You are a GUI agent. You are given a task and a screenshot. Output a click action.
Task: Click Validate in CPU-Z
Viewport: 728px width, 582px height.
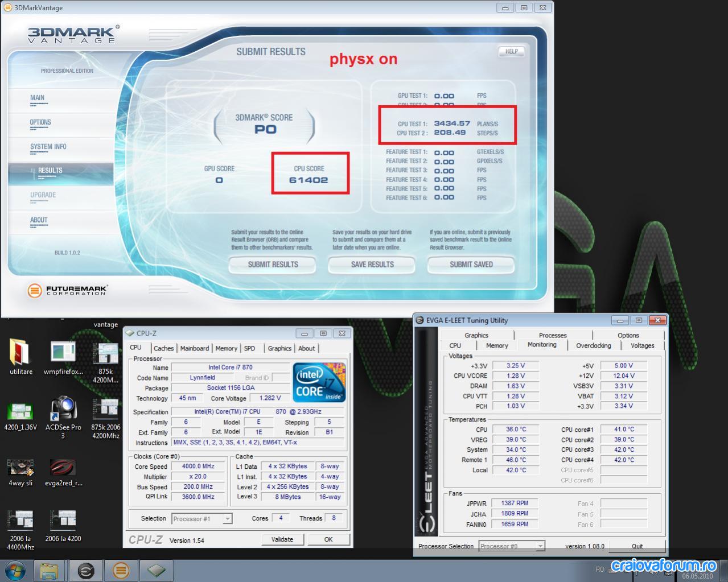282,539
